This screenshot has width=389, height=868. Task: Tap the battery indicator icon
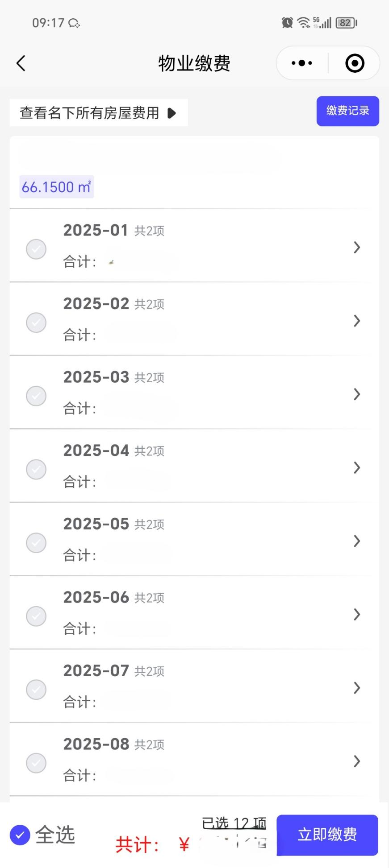tap(346, 23)
